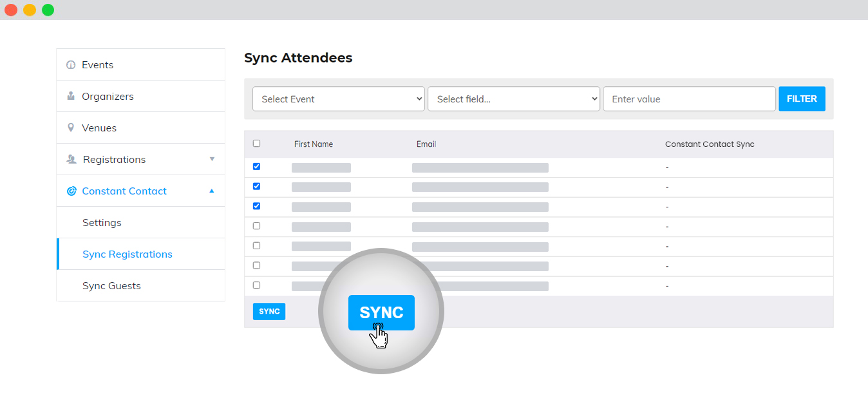The height and width of the screenshot is (409, 868).
Task: Click the Constant Contact Sync column header
Action: (710, 144)
